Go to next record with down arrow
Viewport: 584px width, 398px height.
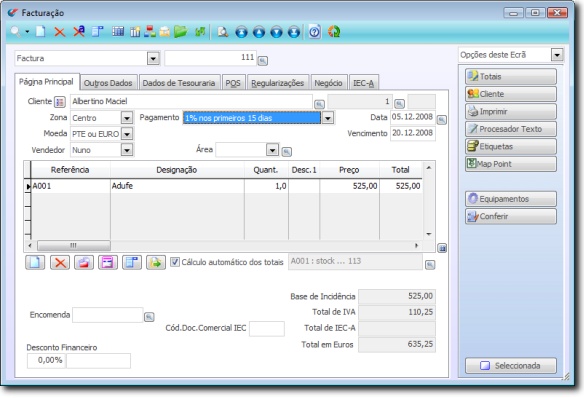pos(276,32)
